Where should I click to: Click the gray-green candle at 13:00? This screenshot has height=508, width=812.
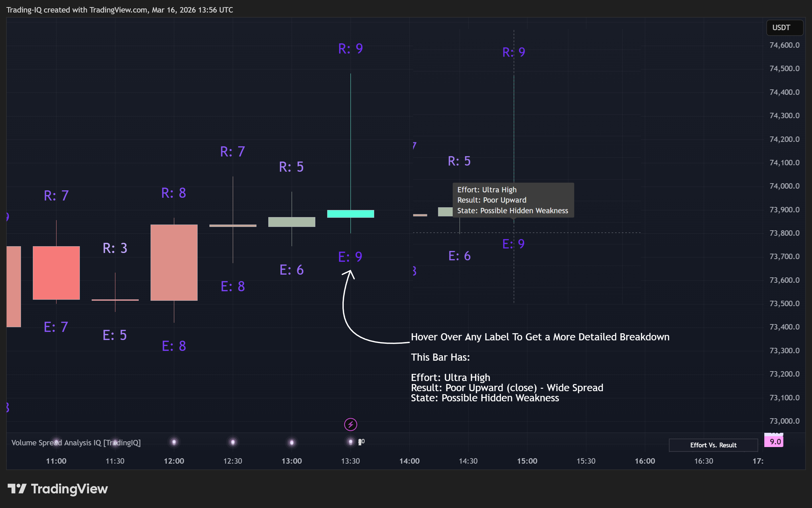click(x=292, y=222)
